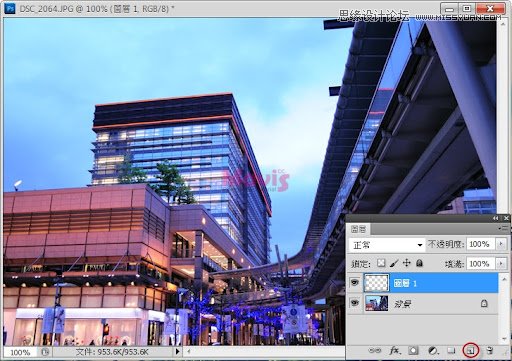Add a layer mask
This screenshot has height=361, width=512.
tap(413, 350)
